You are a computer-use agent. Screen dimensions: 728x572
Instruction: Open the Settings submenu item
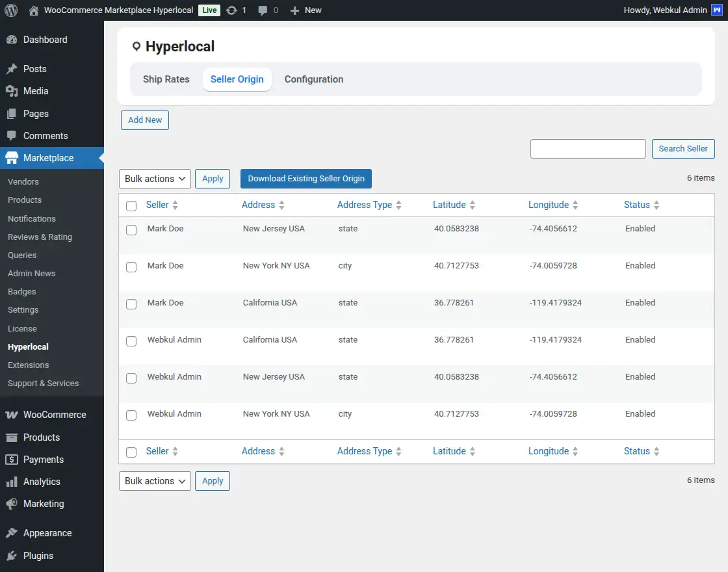click(23, 309)
